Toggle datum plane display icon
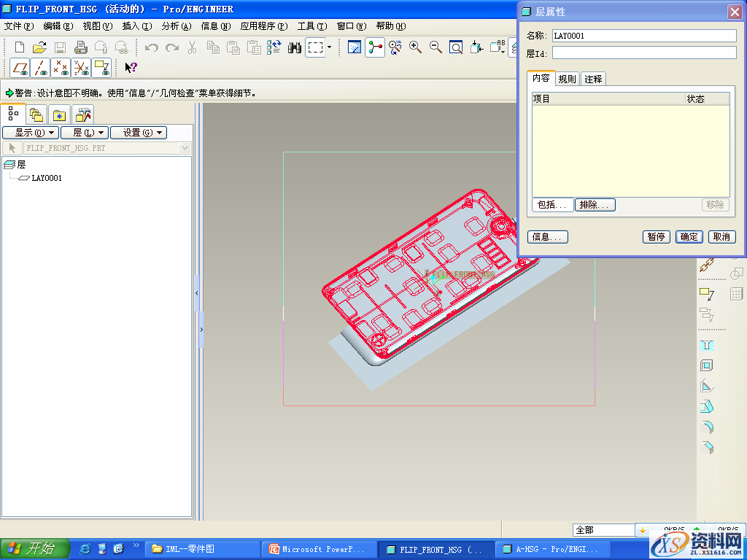This screenshot has height=560, width=747. [x=20, y=68]
